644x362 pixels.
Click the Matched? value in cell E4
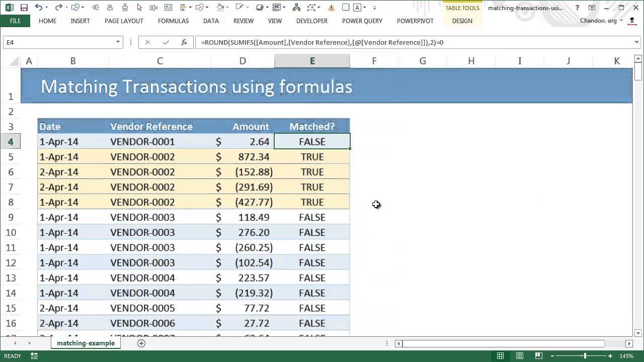click(x=312, y=141)
